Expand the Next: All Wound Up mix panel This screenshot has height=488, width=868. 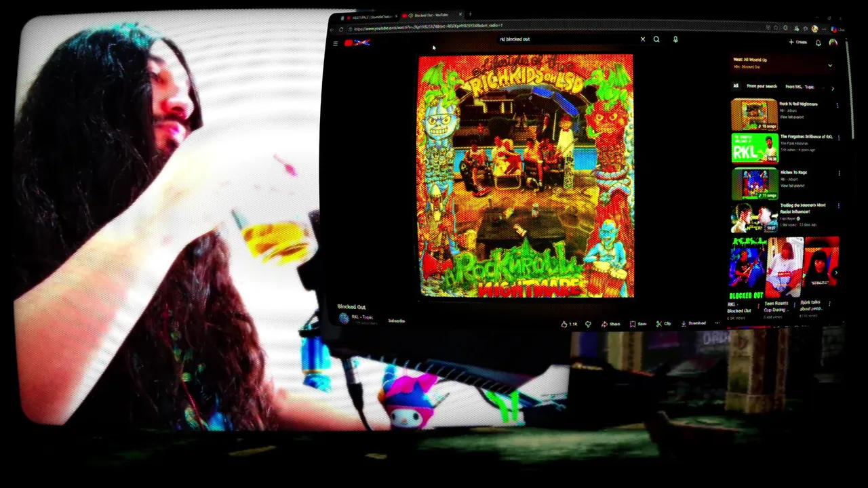click(x=830, y=66)
